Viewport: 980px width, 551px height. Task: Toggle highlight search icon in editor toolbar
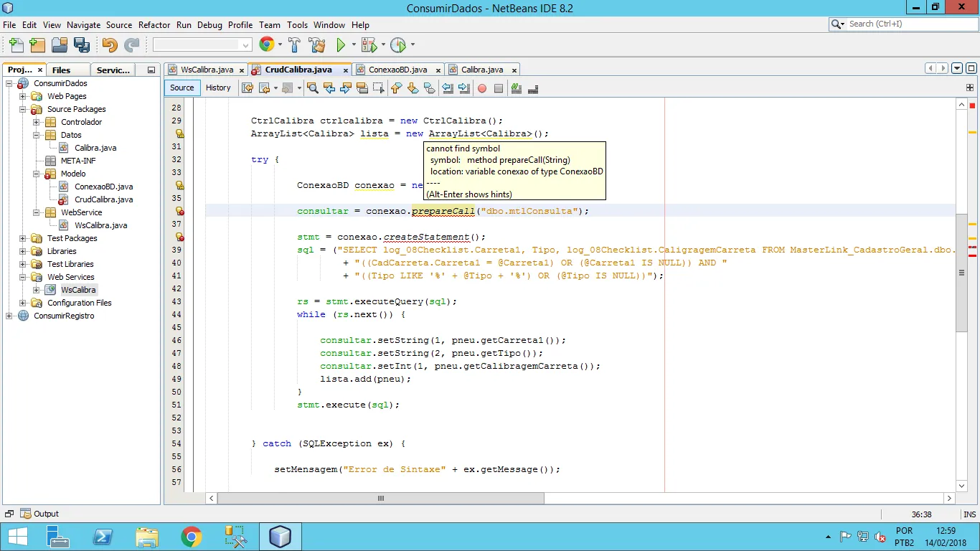click(x=362, y=88)
